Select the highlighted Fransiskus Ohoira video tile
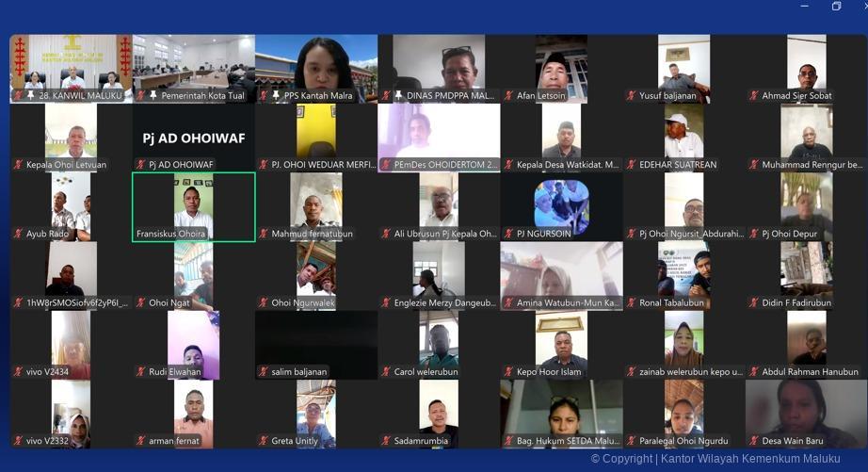The image size is (868, 472). click(193, 203)
